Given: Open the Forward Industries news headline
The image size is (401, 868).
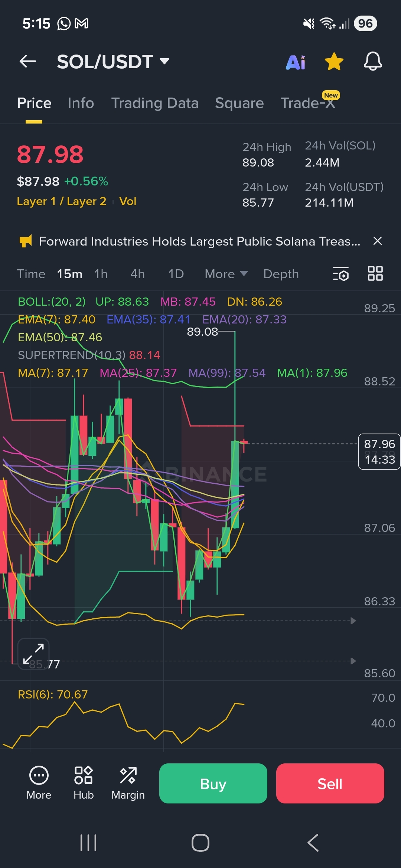Looking at the screenshot, I should point(200,241).
